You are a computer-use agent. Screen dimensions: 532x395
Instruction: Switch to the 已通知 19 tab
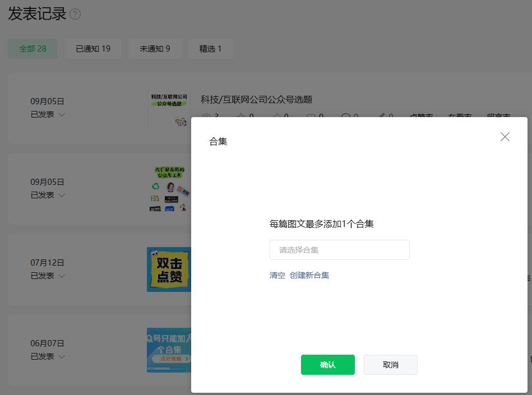(x=93, y=49)
